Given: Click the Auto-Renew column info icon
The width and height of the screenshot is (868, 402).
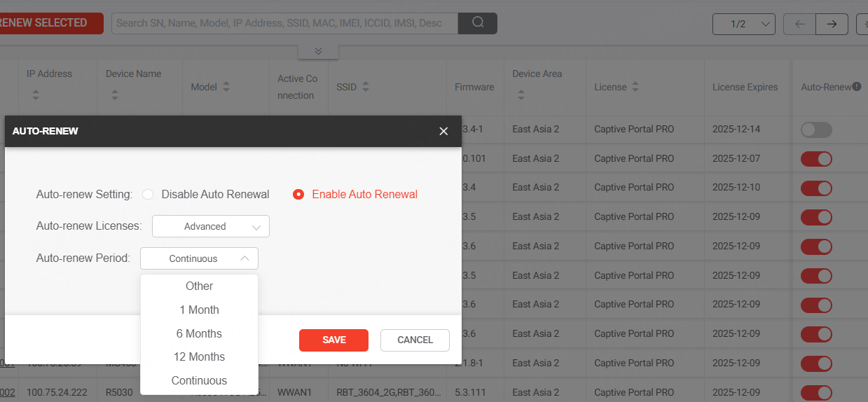Looking at the screenshot, I should click(x=857, y=87).
